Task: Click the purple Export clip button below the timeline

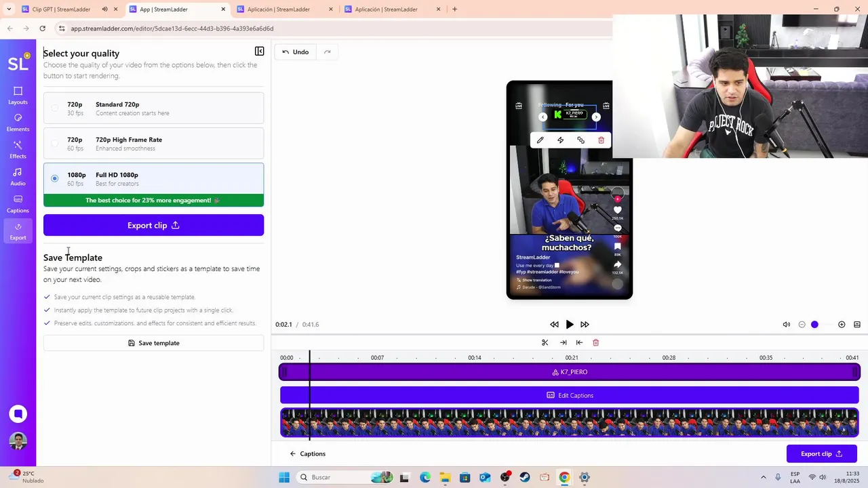Action: pos(822,454)
